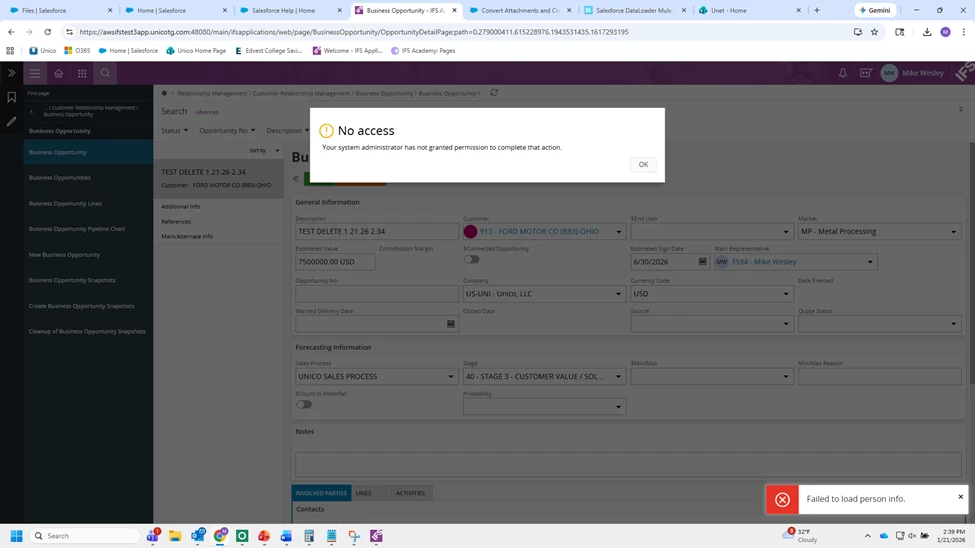
Task: Toggle the $Connected Opportunity switch
Action: tap(471, 259)
